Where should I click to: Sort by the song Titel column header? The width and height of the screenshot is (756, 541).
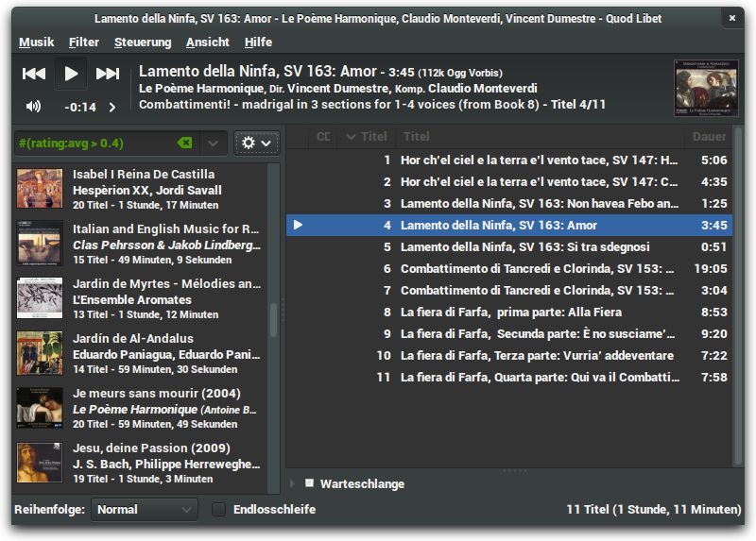pos(540,137)
